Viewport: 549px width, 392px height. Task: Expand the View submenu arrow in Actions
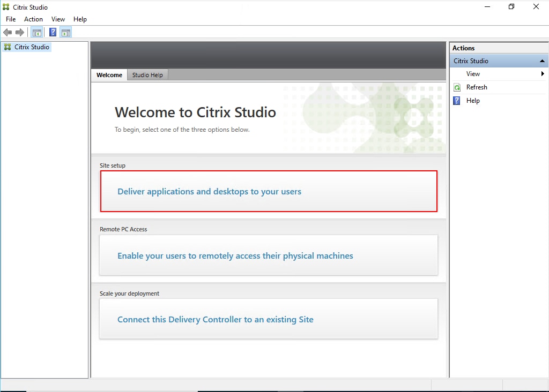pos(543,74)
